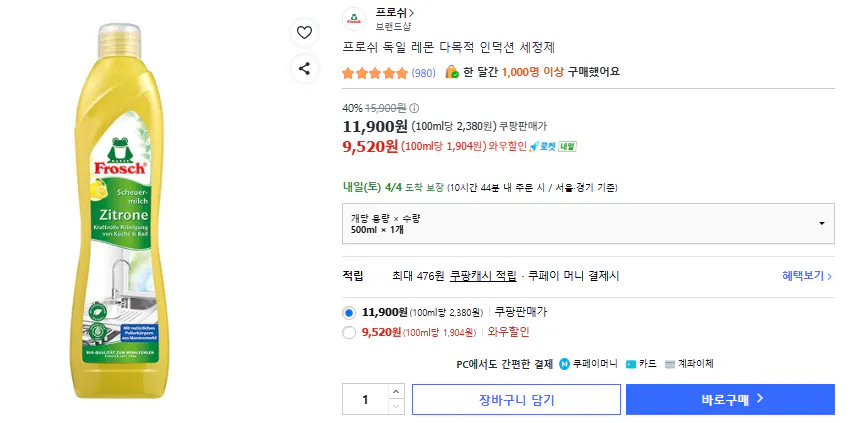860x423 pixels.
Task: Click the heart wishlist icon
Action: [x=304, y=32]
